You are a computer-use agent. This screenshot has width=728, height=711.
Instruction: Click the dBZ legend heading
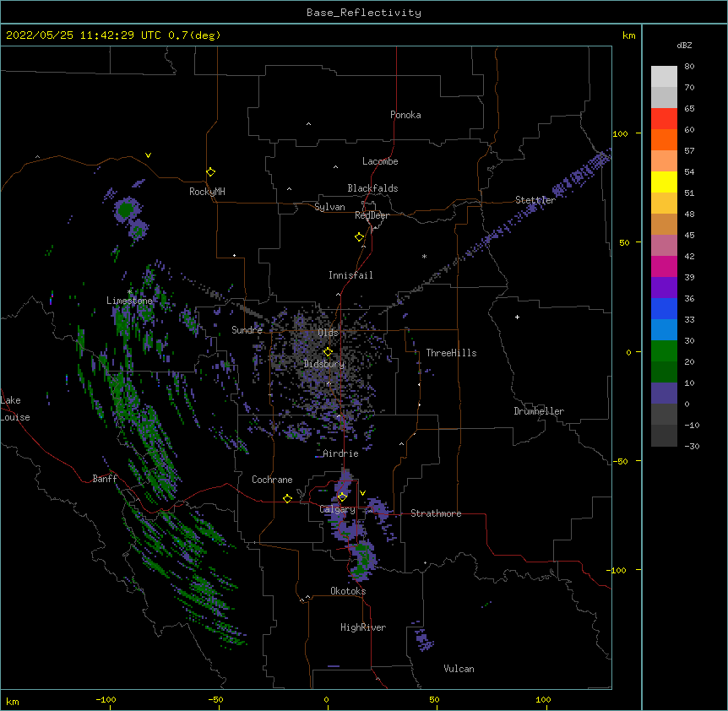684,45
